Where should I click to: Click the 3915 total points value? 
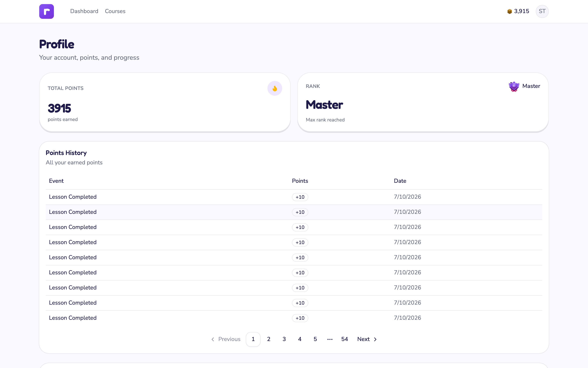(59, 108)
